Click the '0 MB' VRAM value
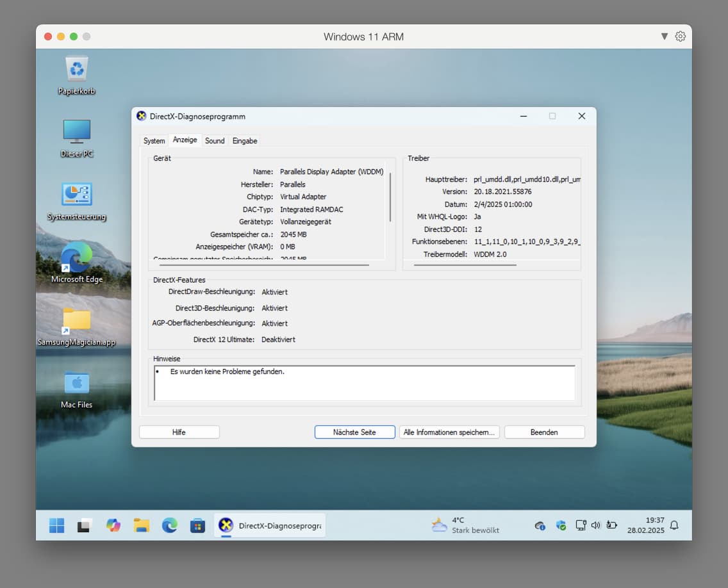The height and width of the screenshot is (588, 728). click(x=287, y=247)
